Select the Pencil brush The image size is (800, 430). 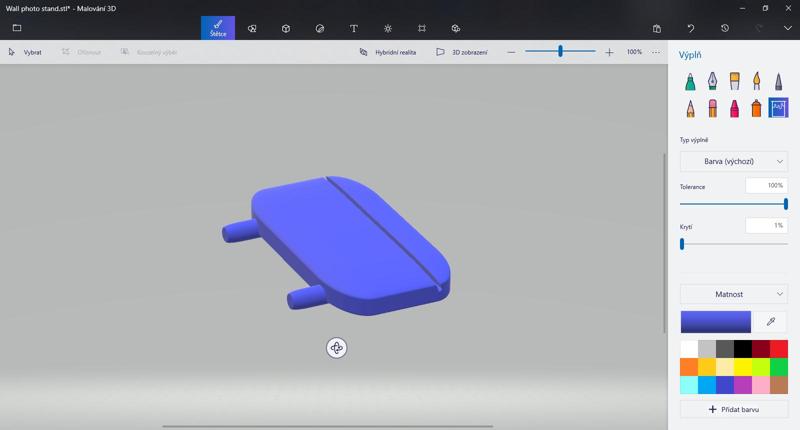click(690, 108)
